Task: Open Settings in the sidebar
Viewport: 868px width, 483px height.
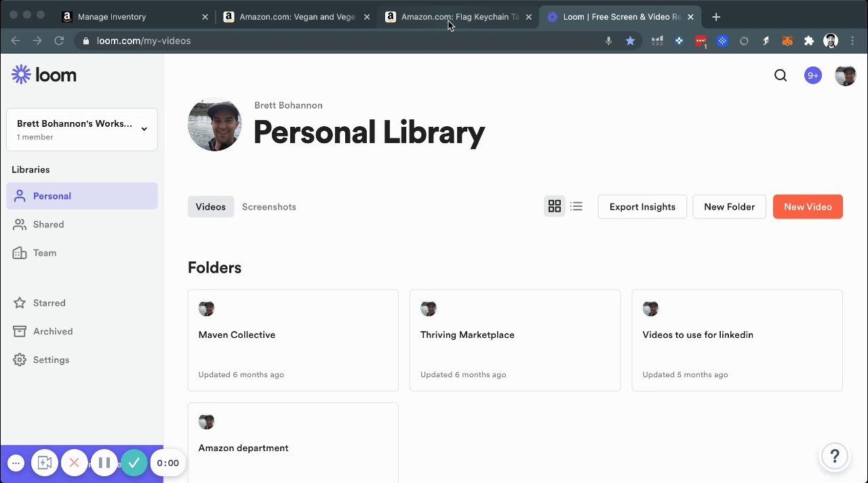Action: click(x=82, y=360)
